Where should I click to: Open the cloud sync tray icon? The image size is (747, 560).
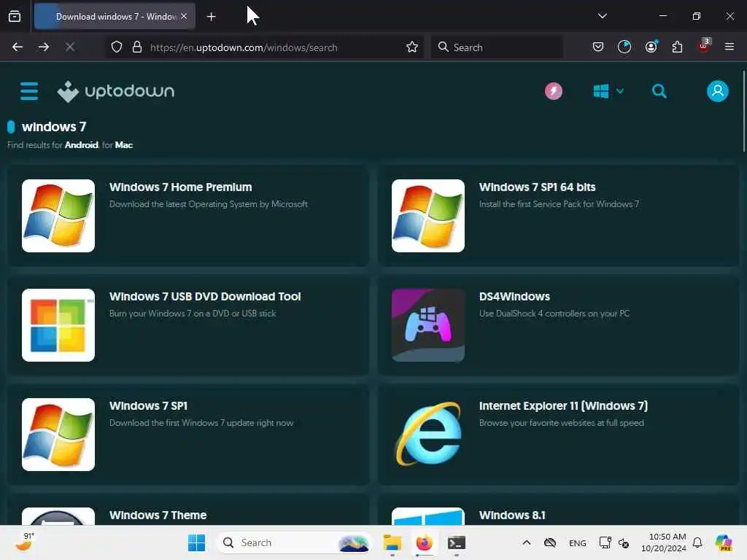pyautogui.click(x=550, y=542)
